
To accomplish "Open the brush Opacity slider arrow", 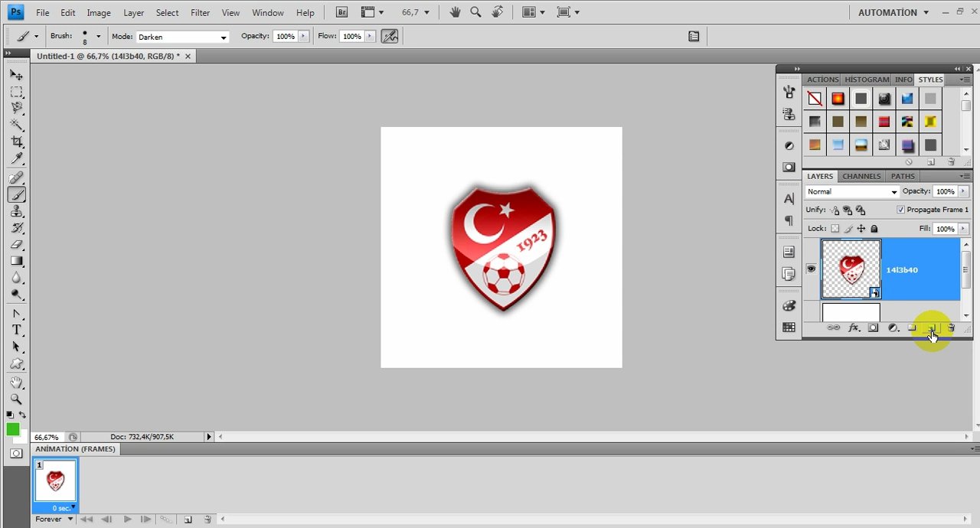I will tap(304, 36).
